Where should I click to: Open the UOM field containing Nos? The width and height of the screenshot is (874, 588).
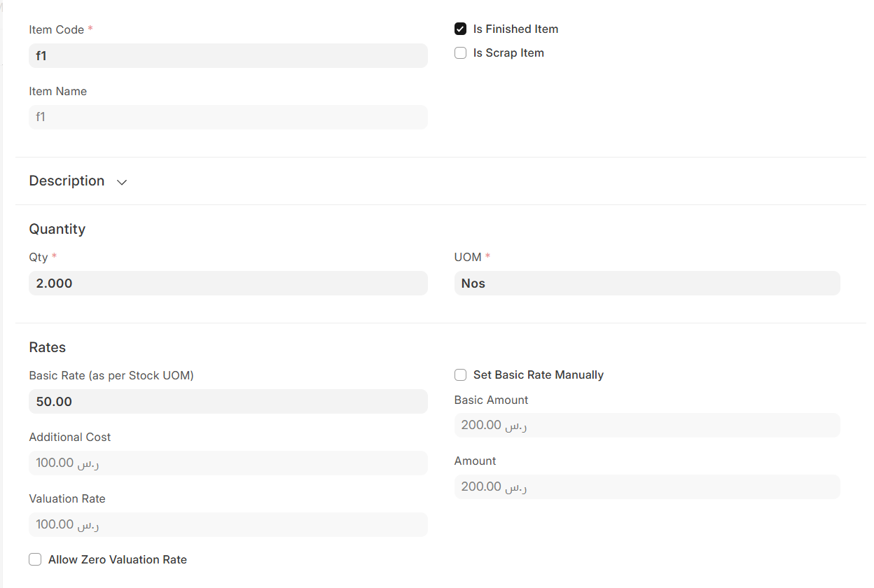[646, 283]
